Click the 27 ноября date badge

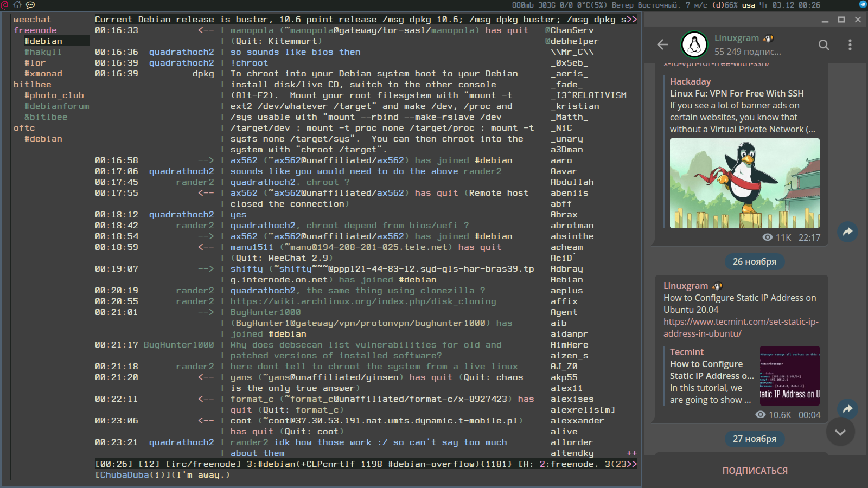755,439
